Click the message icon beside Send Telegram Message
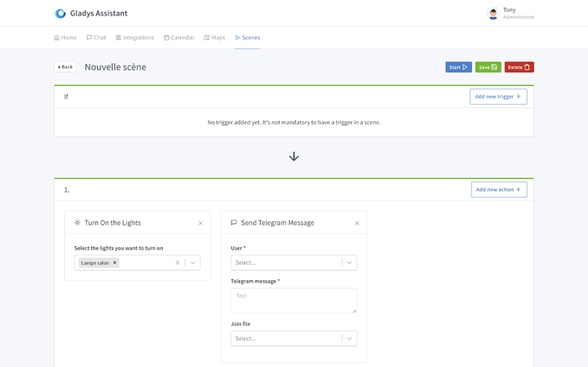Viewport: 588px width, 367px height. click(x=233, y=223)
